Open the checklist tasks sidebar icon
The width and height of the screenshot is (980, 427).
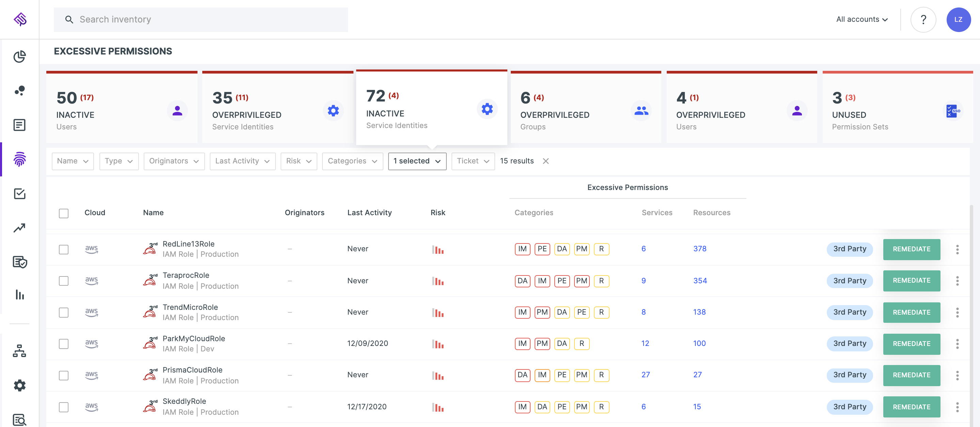[19, 194]
